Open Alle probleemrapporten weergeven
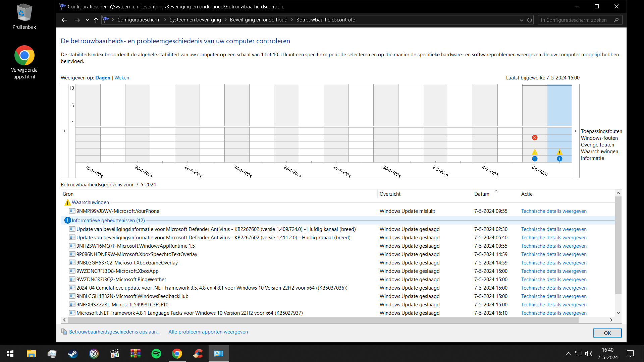Viewport: 644px width, 362px height. coord(208,332)
